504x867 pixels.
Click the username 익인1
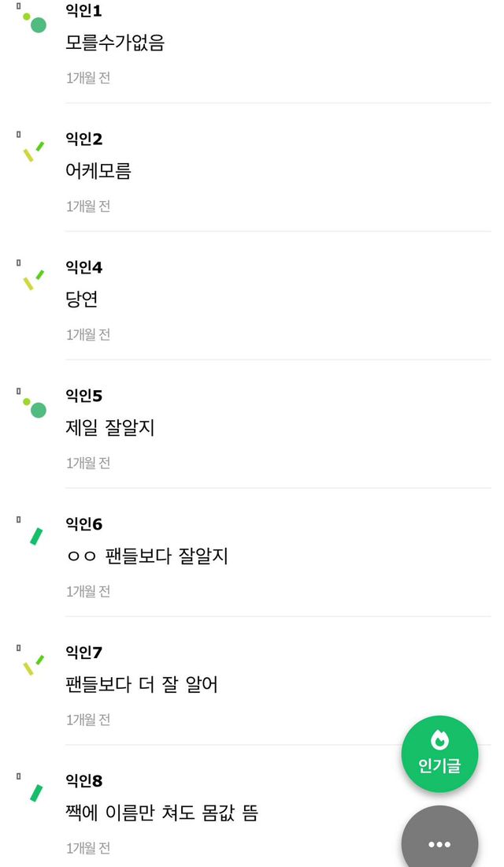point(83,11)
